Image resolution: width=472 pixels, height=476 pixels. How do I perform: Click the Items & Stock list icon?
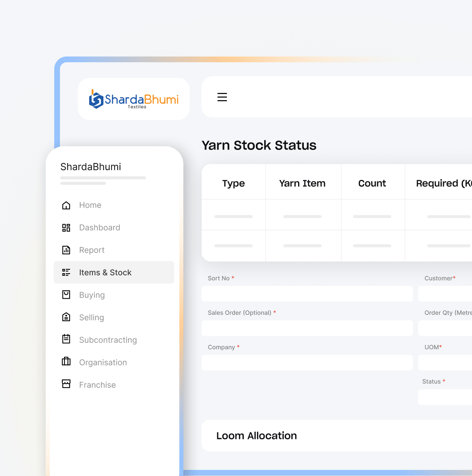[66, 272]
